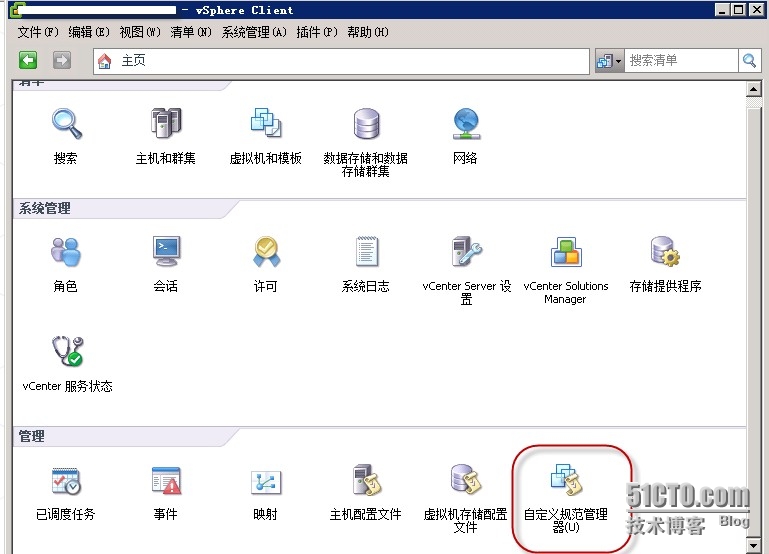Maximize the vSphere Client window
The image size is (769, 554).
click(x=738, y=10)
